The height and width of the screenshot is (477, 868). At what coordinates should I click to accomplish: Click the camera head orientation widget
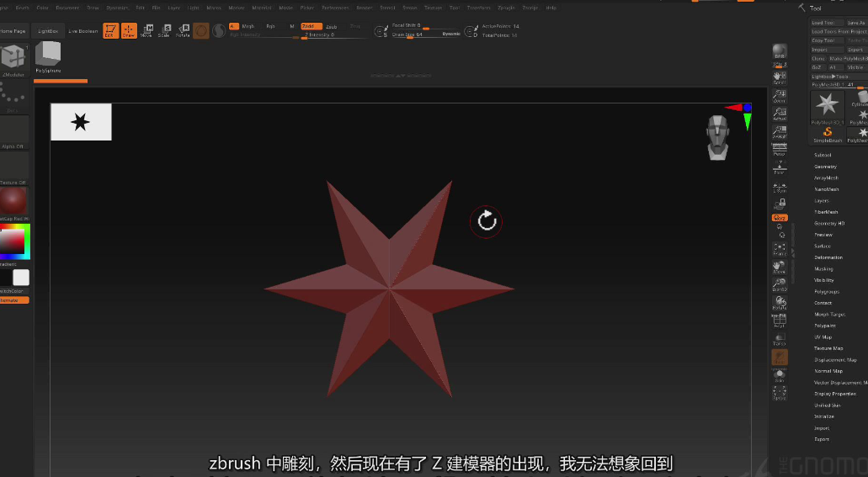click(x=718, y=137)
